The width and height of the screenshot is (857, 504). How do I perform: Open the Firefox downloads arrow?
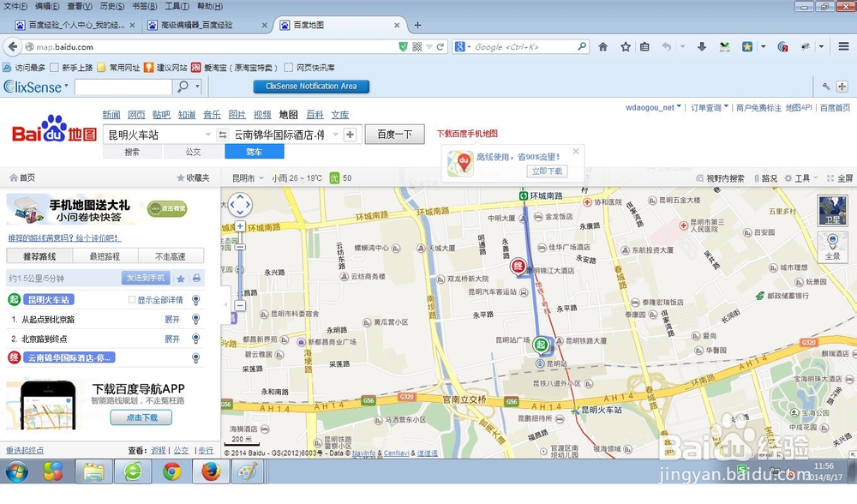tap(702, 47)
